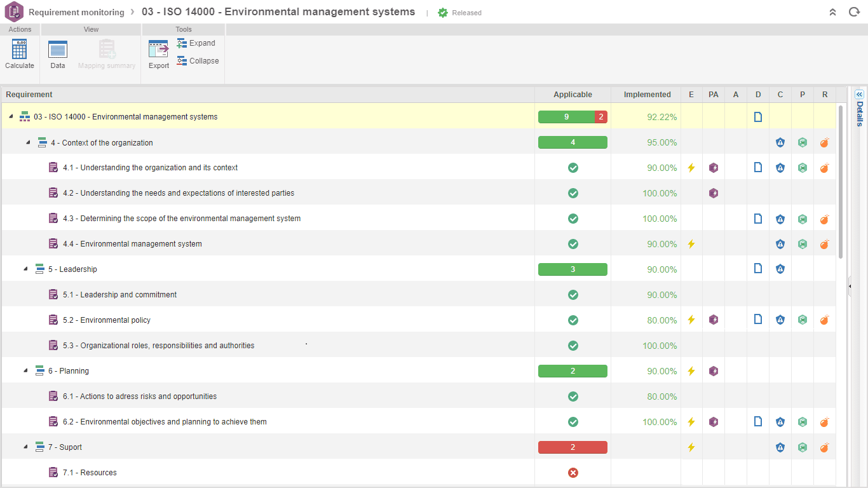This screenshot has width=868, height=488.
Task: Click the risk bomb icon in row 6.2
Action: pos(824,422)
